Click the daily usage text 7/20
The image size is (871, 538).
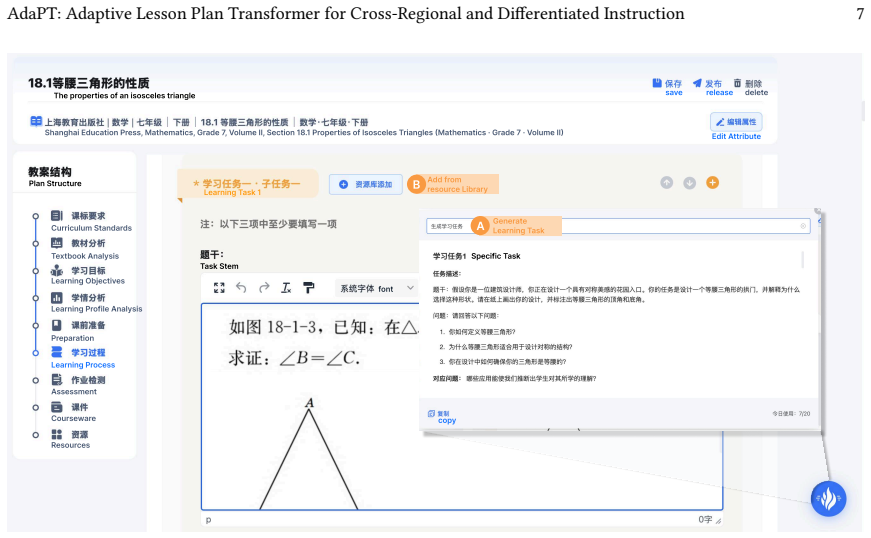tap(791, 414)
